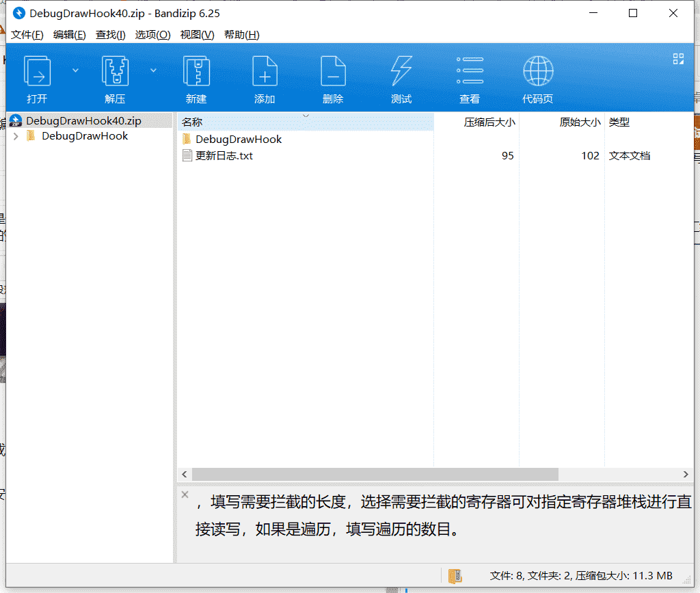Click horizontal scrollbar right arrow
The image size is (700, 593).
(x=686, y=474)
